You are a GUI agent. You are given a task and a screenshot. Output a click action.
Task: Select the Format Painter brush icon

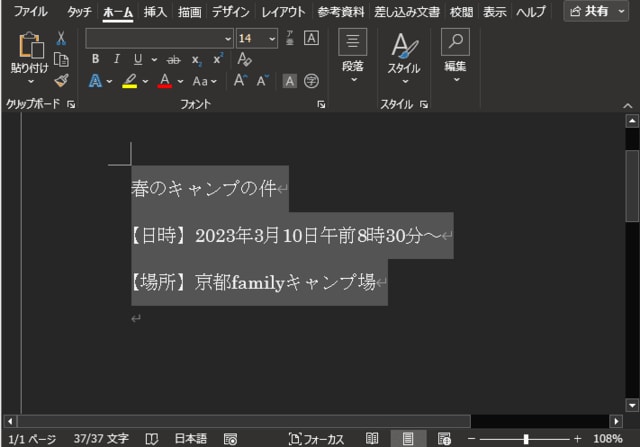click(x=61, y=80)
